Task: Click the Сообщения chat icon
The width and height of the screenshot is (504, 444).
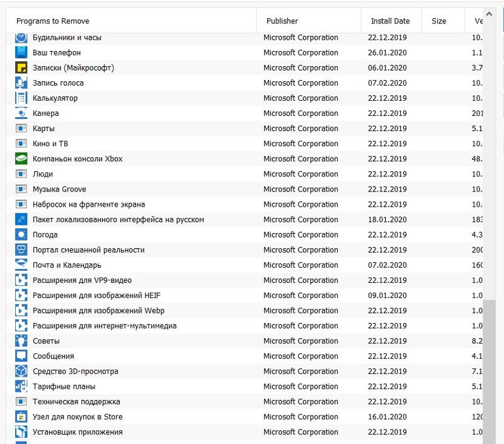Action: pyautogui.click(x=21, y=356)
